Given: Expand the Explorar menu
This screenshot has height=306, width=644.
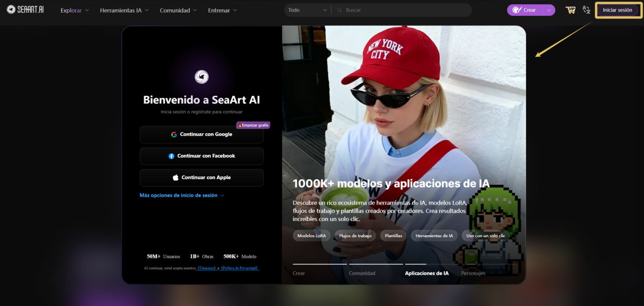Looking at the screenshot, I should click(x=75, y=10).
